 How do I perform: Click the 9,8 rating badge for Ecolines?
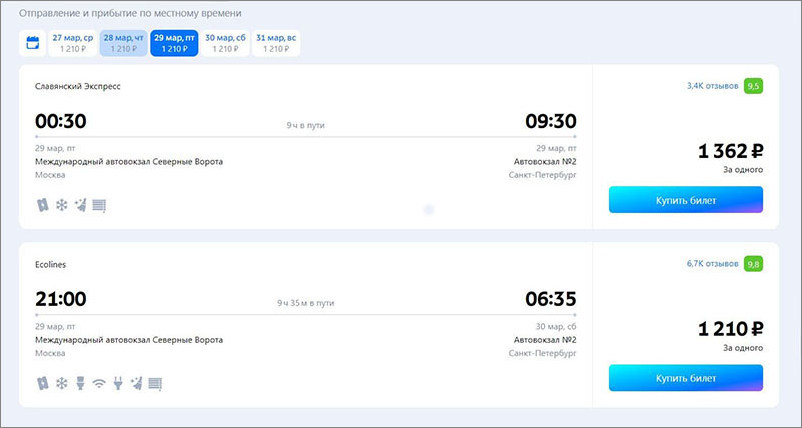pyautogui.click(x=753, y=264)
